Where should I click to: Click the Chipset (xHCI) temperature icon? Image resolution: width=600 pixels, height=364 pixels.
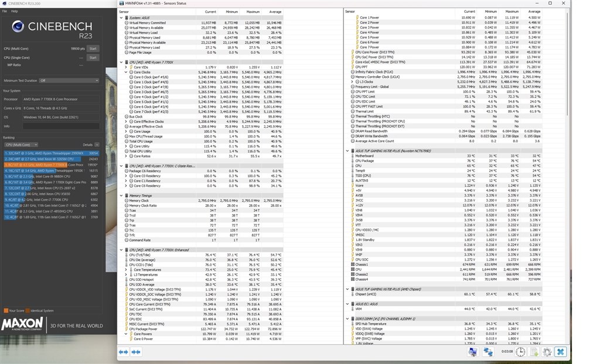coord(353,294)
